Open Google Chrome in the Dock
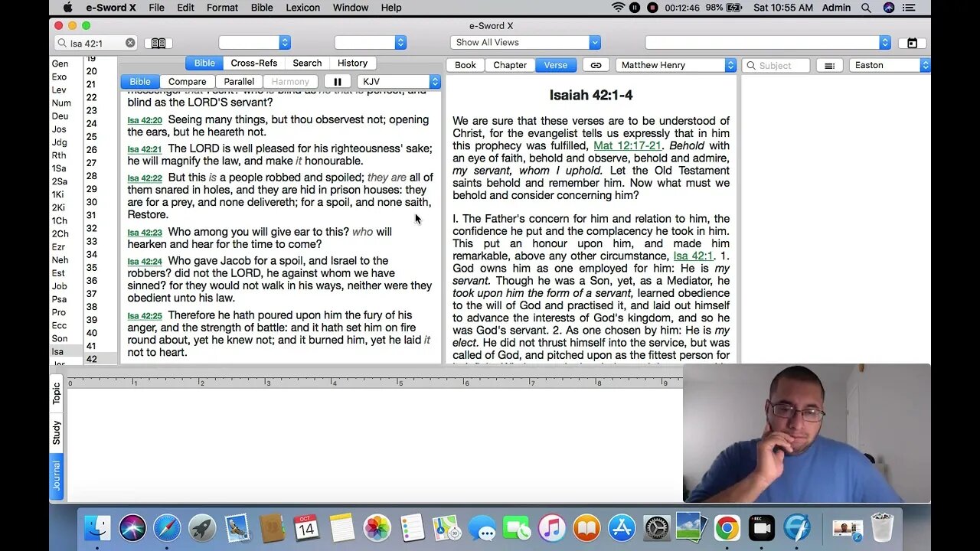 (727, 528)
